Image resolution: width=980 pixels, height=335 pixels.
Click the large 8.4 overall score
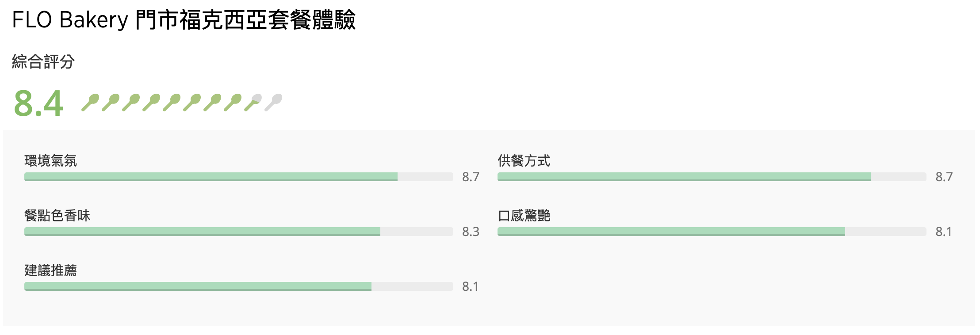(x=39, y=103)
